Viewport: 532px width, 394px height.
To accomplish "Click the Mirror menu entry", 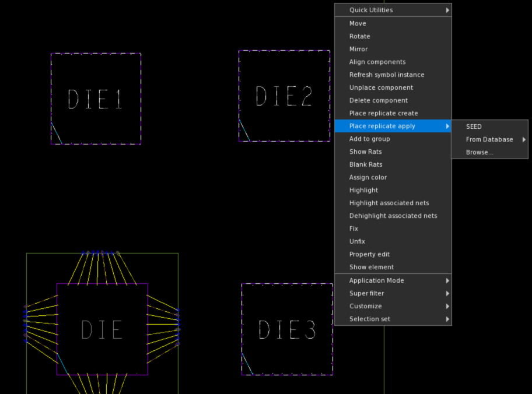I will (358, 49).
